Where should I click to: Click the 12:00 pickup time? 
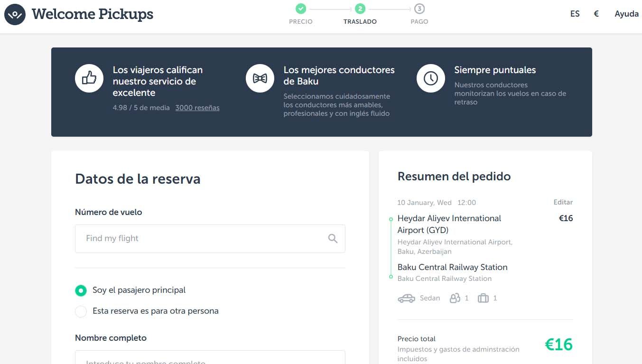(466, 203)
